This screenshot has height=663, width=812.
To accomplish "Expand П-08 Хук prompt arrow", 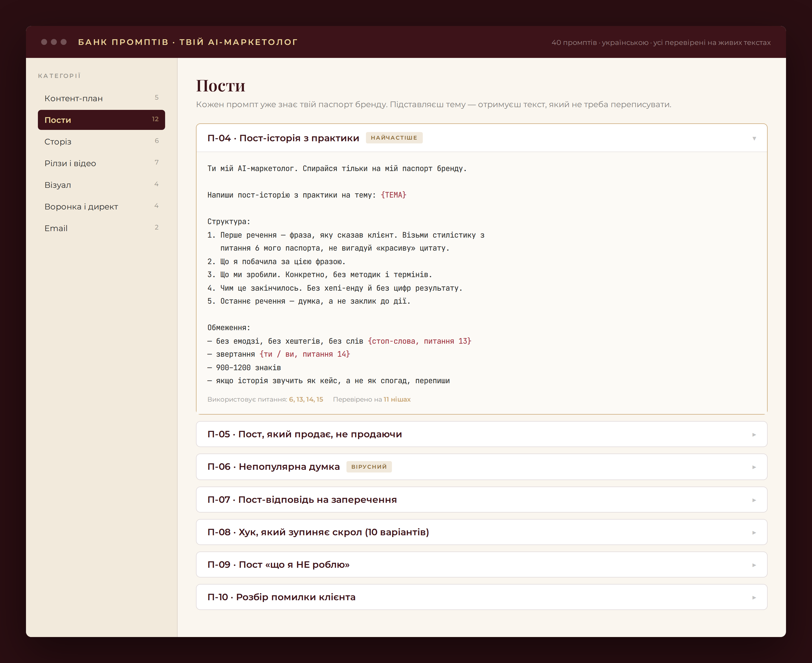I will [754, 532].
